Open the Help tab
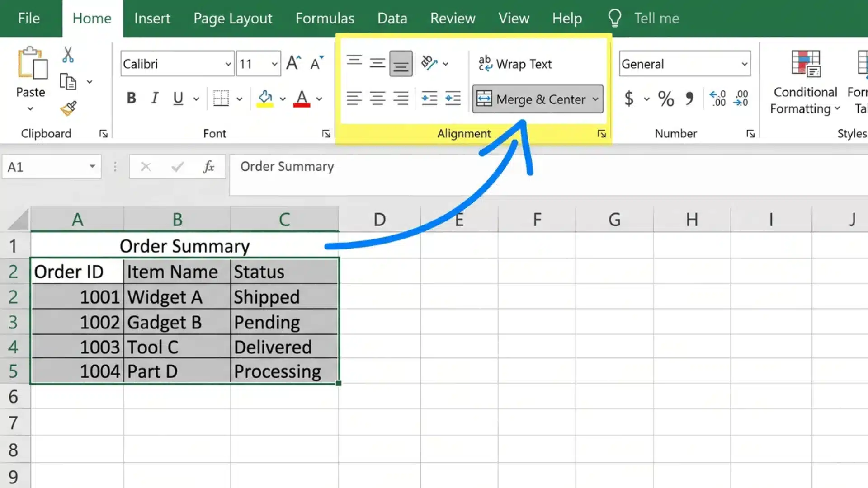 (567, 19)
